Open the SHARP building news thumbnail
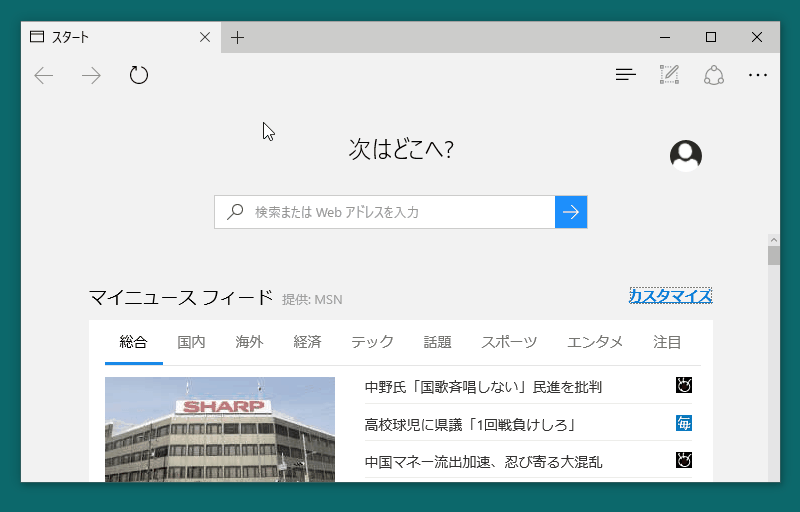Image resolution: width=800 pixels, height=512 pixels. [x=220, y=429]
